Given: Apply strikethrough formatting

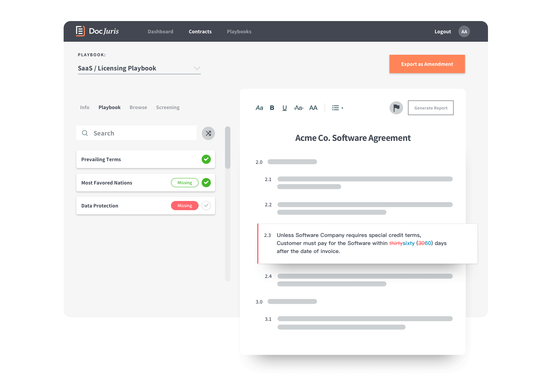Looking at the screenshot, I should (x=298, y=108).
